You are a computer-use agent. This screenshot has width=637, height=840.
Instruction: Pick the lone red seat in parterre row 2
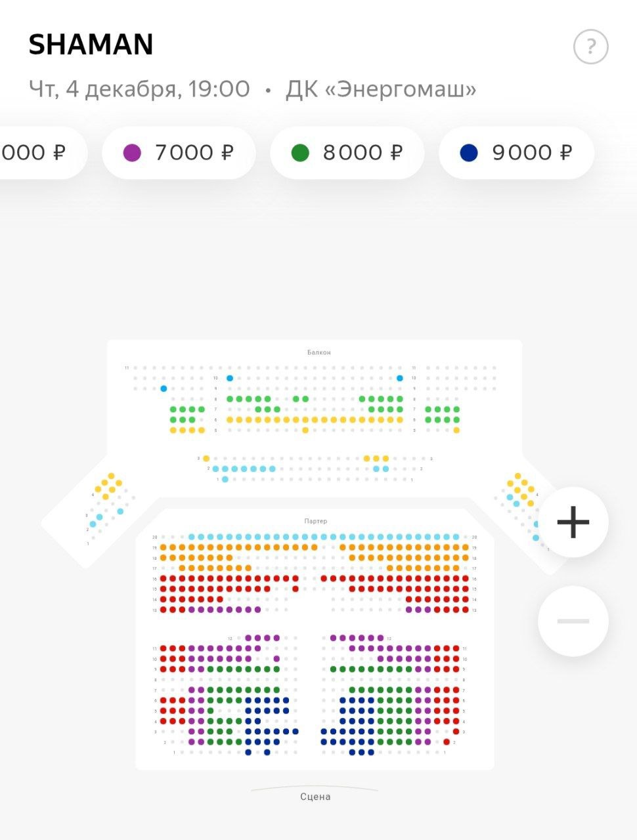(447, 742)
